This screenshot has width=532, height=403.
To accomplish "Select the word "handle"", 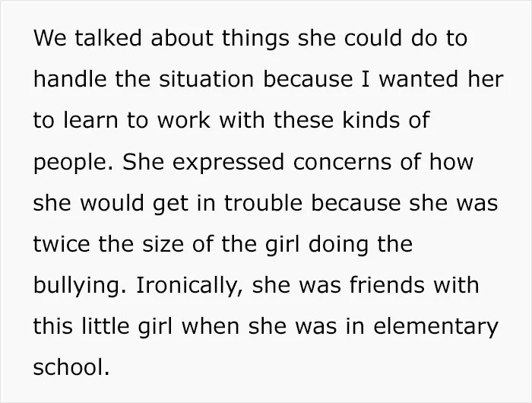I will point(70,79).
